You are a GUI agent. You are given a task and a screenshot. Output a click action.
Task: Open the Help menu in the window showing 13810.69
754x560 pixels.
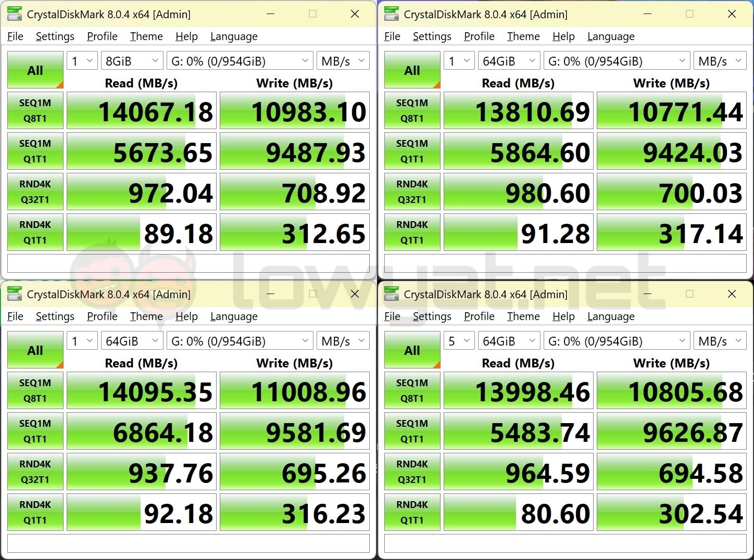563,36
